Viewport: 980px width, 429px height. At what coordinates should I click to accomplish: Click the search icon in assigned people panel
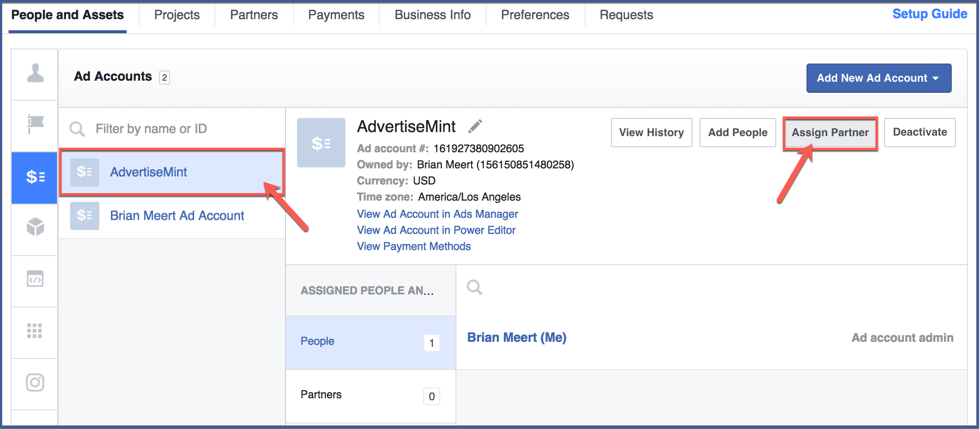(474, 287)
